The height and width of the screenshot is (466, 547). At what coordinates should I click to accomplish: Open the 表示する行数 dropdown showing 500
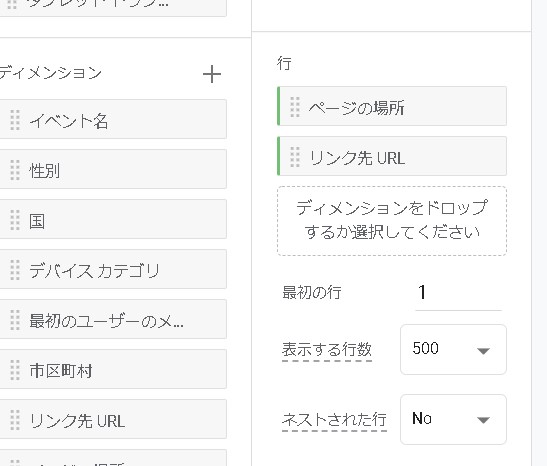[x=453, y=349]
